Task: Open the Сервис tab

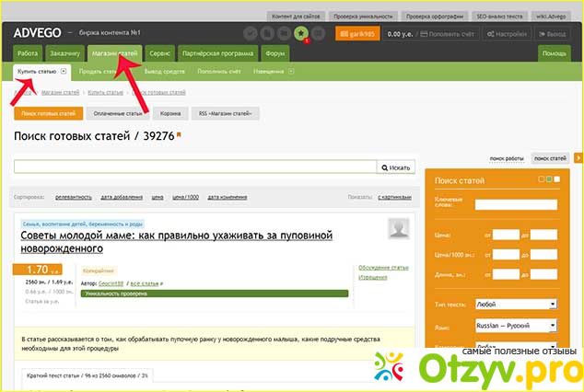Action: (159, 53)
